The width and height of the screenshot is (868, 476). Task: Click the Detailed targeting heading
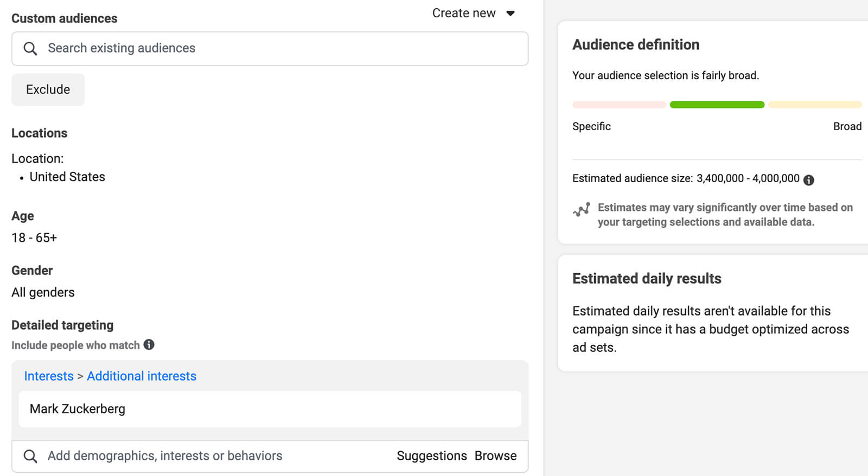click(62, 325)
